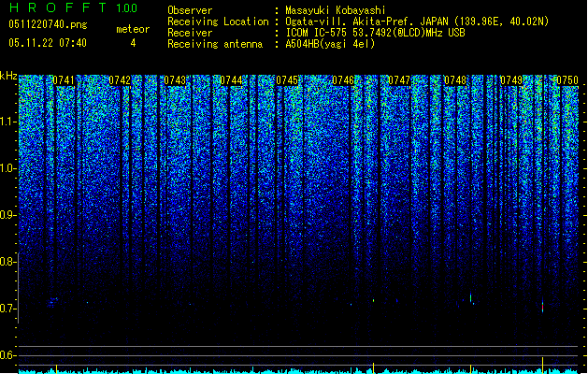Click the 0.8 kHz frequency axis label
Image resolution: width=588 pixels, height=374 pixels.
coord(7,262)
